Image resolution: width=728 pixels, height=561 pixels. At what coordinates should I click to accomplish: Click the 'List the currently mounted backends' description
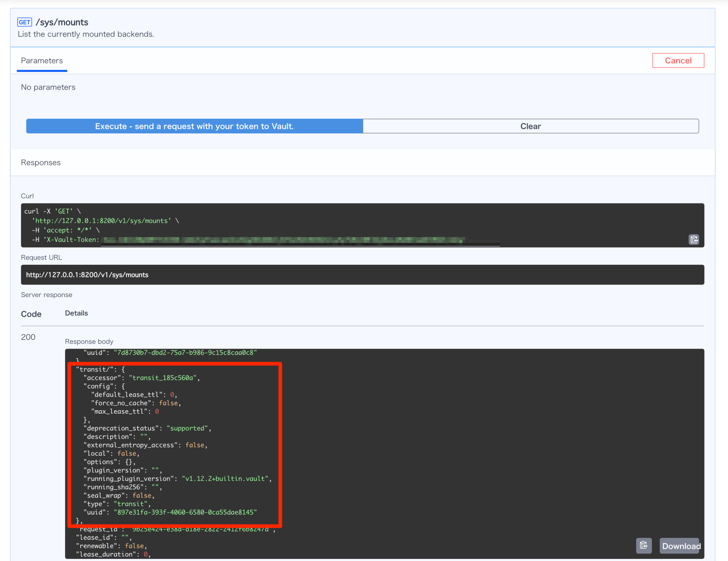point(86,34)
